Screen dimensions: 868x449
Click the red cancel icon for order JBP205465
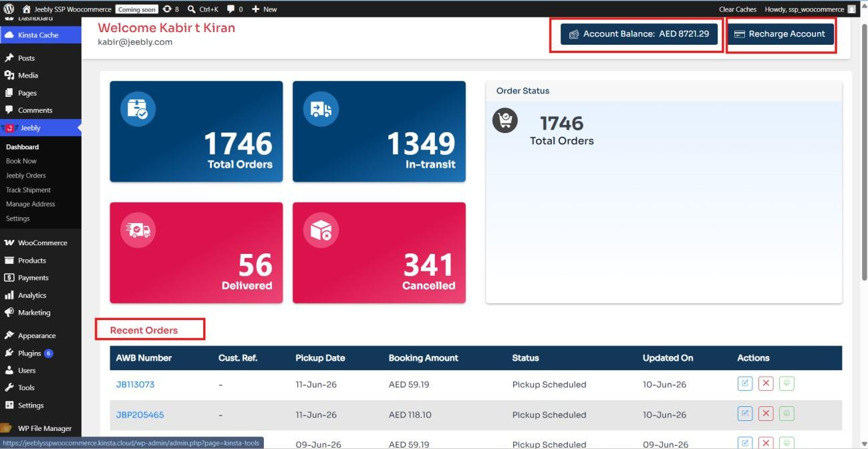[x=766, y=414]
